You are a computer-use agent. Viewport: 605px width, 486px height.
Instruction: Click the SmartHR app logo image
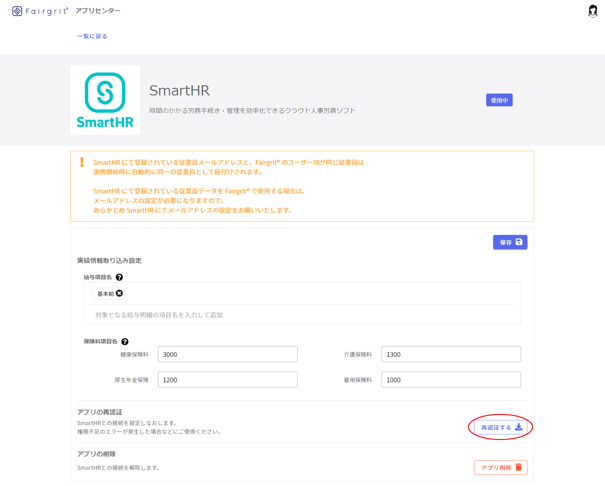(105, 100)
